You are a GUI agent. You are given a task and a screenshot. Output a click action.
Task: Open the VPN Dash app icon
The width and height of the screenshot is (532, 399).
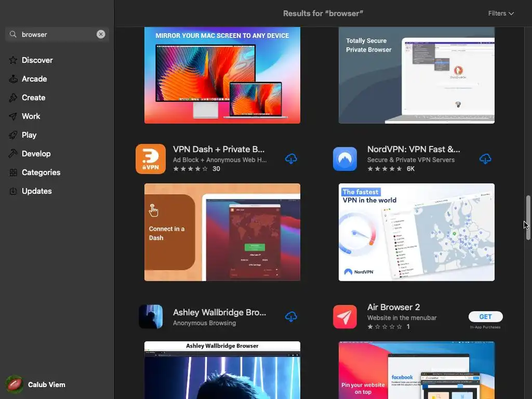tap(151, 159)
